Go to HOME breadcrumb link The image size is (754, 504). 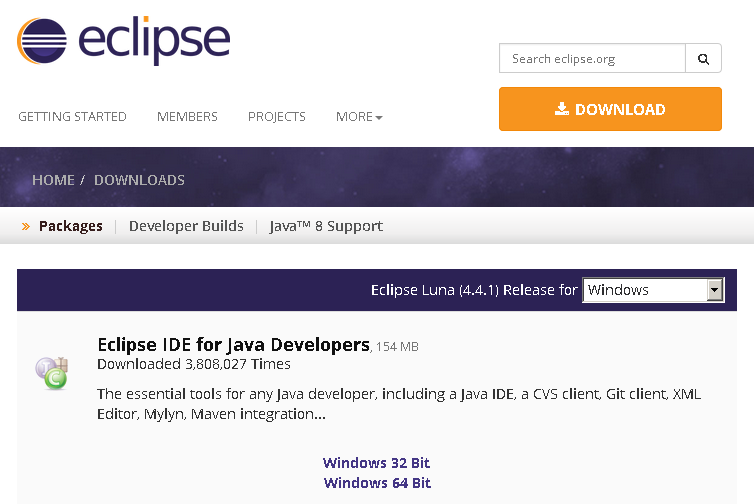(x=53, y=180)
